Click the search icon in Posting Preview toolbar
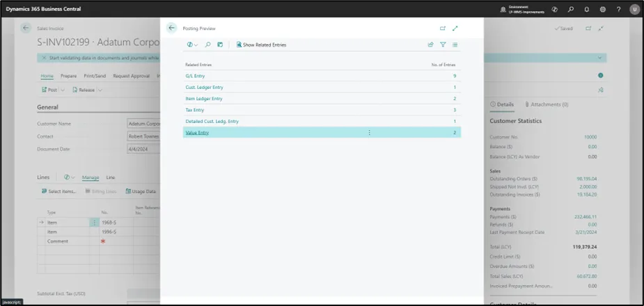The image size is (644, 306). click(x=207, y=45)
